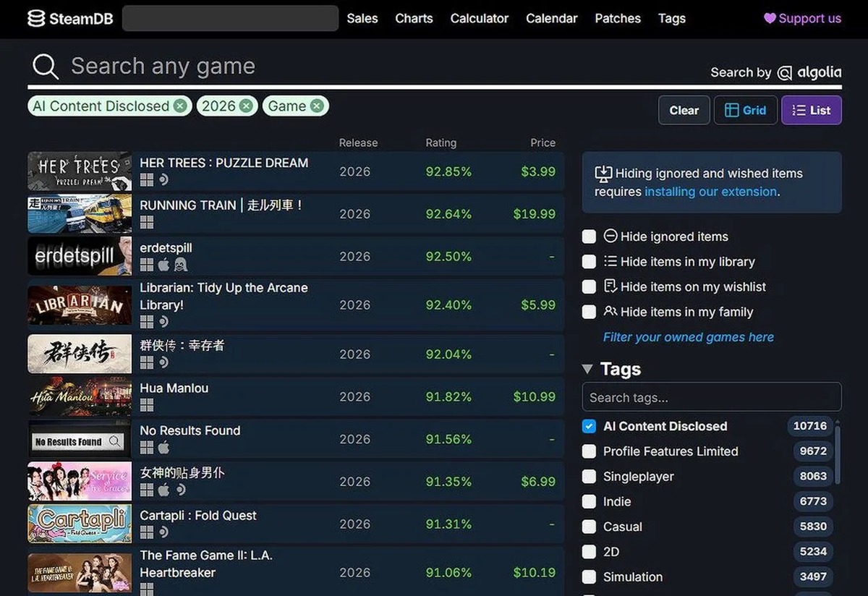Click the magnifier icon beside Search any game
The image size is (868, 596).
(x=45, y=67)
